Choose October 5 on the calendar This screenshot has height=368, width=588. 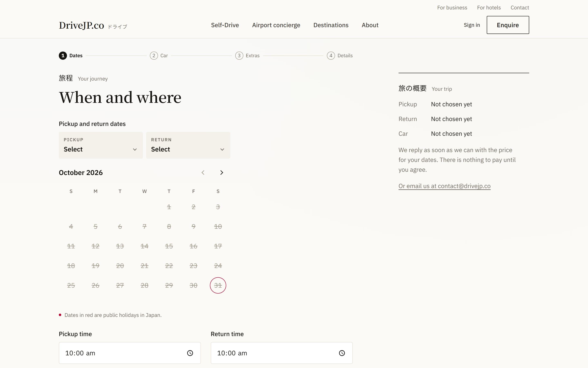coord(96,227)
